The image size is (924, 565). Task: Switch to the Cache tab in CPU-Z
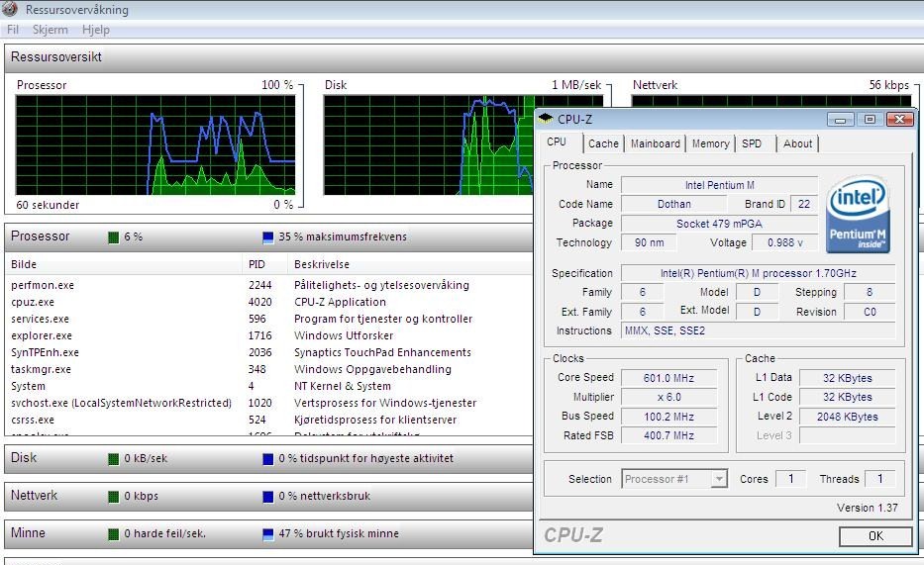tap(603, 143)
